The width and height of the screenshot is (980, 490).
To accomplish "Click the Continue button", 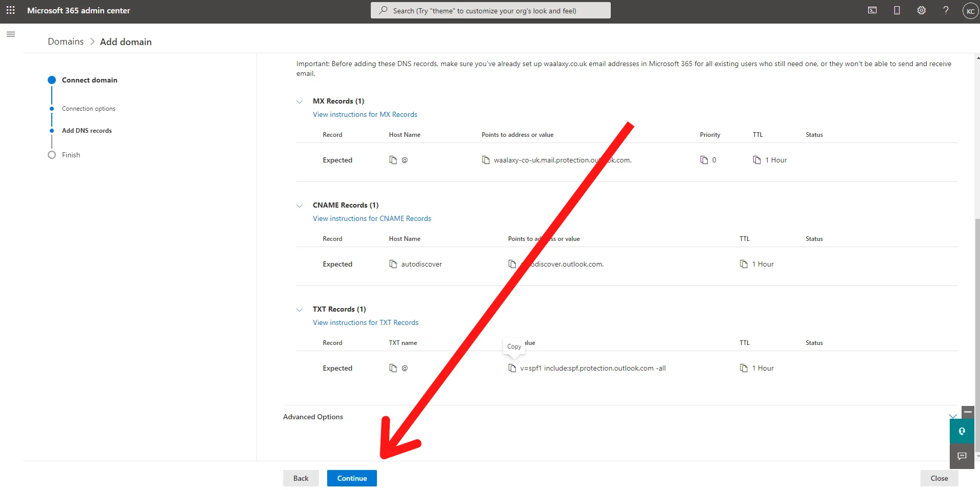I will pos(352,478).
